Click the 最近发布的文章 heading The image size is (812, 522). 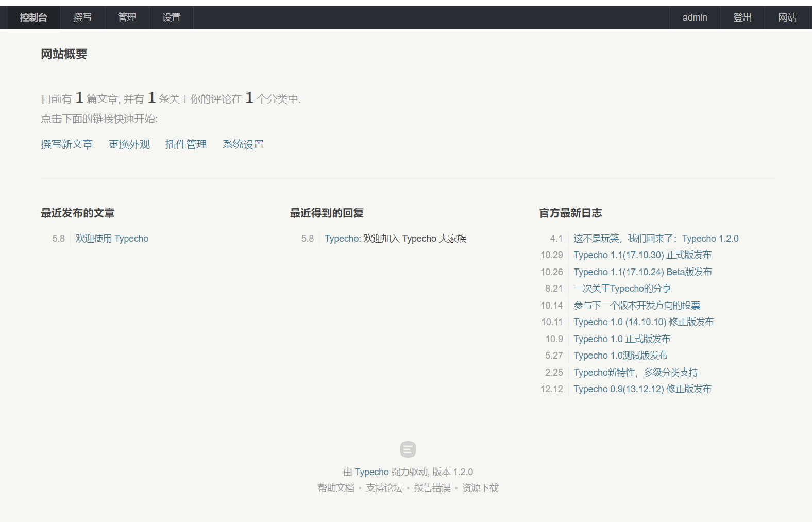tap(78, 213)
